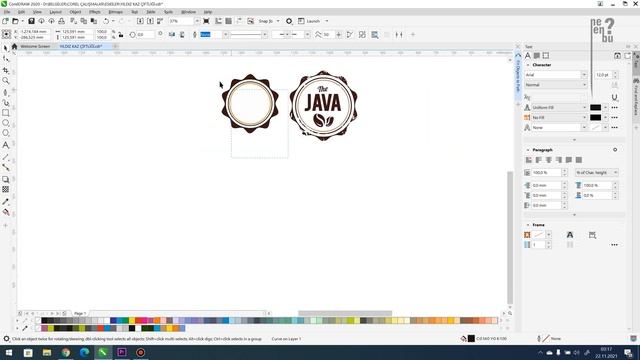Click the Windows Start button
640x360 pixels.
click(9, 353)
